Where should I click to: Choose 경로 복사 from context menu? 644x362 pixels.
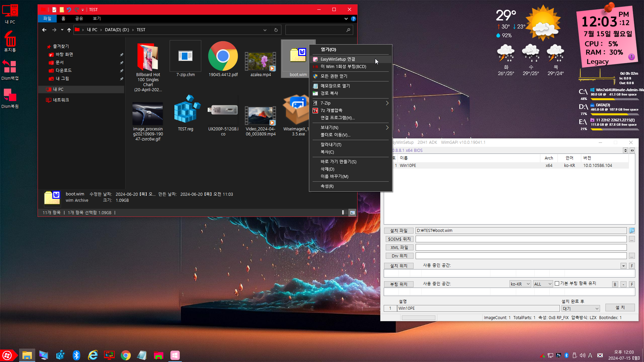[351, 94]
